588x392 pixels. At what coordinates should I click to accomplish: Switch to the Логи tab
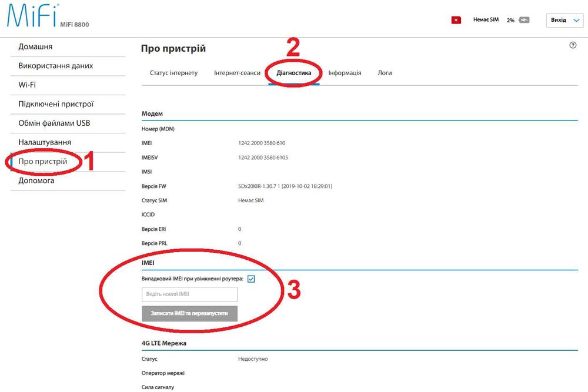point(385,73)
